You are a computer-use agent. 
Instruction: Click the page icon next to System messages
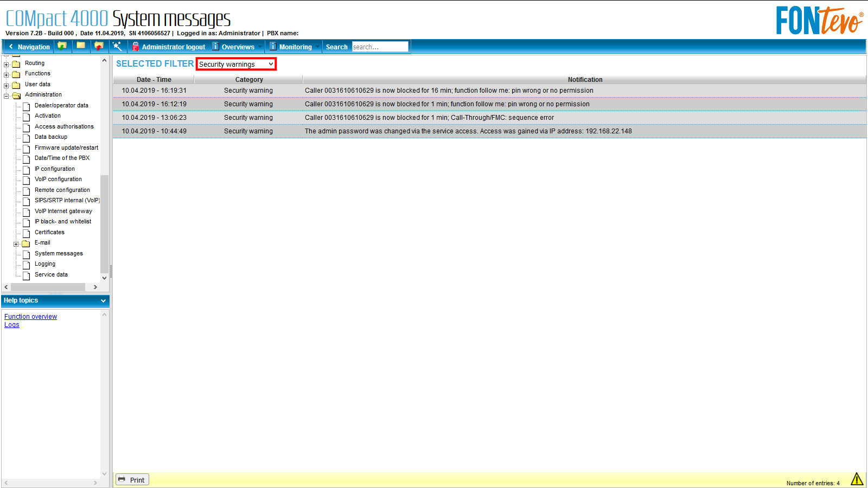point(26,254)
